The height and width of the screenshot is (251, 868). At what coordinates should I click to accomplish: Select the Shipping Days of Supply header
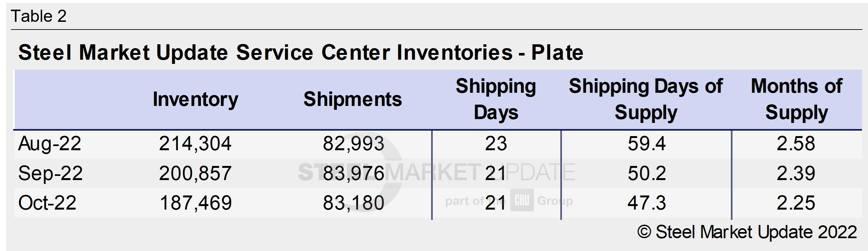pyautogui.click(x=646, y=99)
